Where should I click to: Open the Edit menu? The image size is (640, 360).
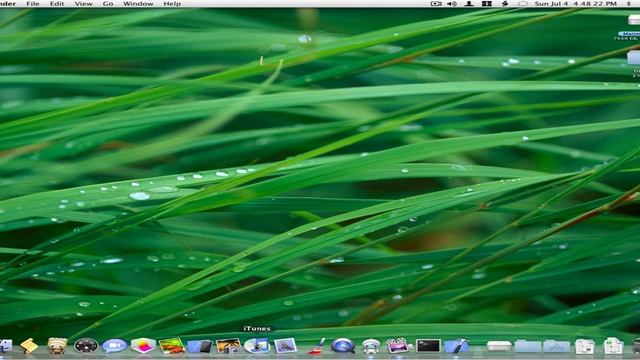(57, 4)
